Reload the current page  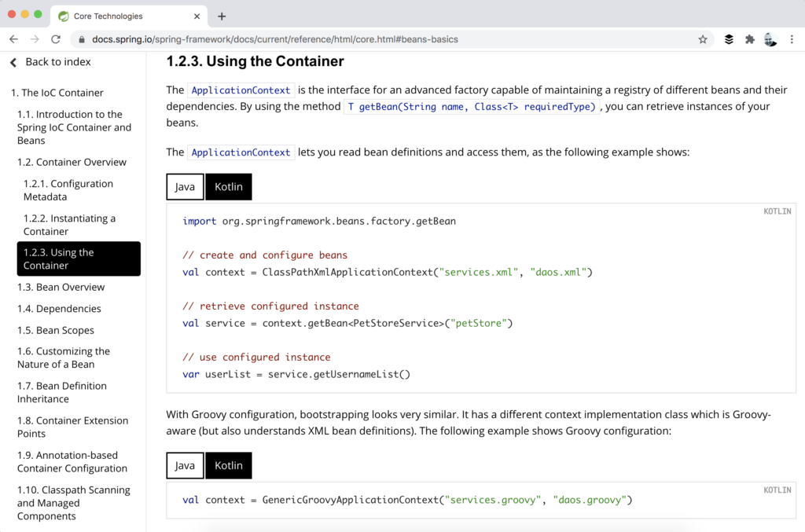[x=56, y=39]
